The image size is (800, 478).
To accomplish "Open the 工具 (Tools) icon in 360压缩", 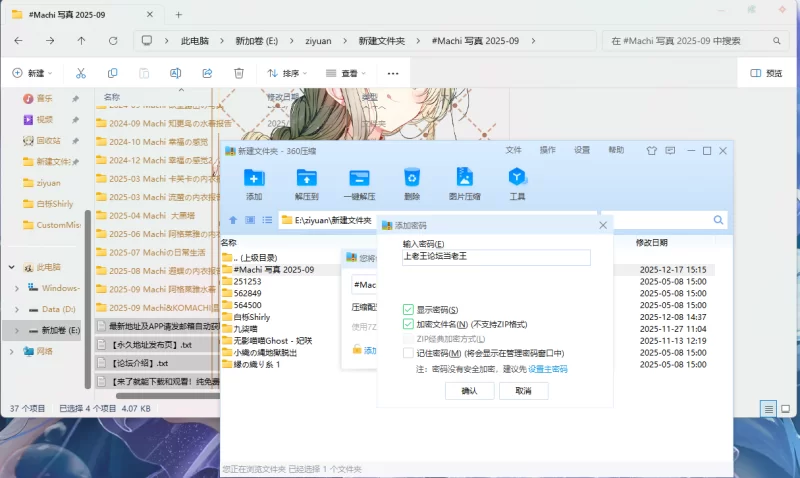I will [517, 179].
